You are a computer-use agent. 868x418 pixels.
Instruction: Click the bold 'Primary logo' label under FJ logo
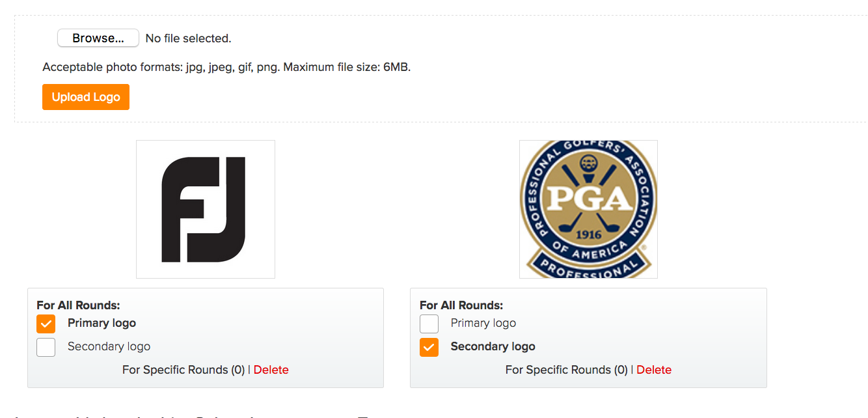pyautogui.click(x=102, y=323)
